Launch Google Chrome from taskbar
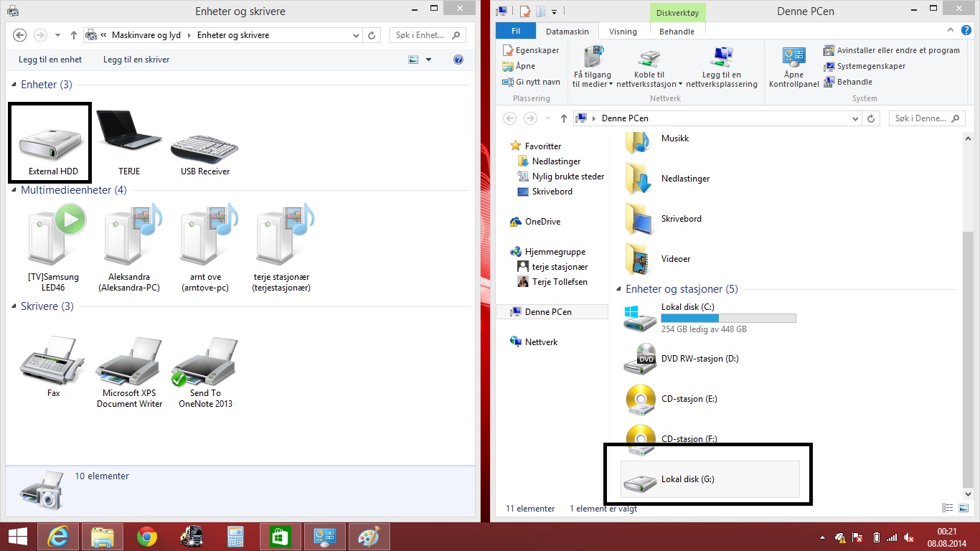Screen dimensions: 980x551 click(147, 537)
